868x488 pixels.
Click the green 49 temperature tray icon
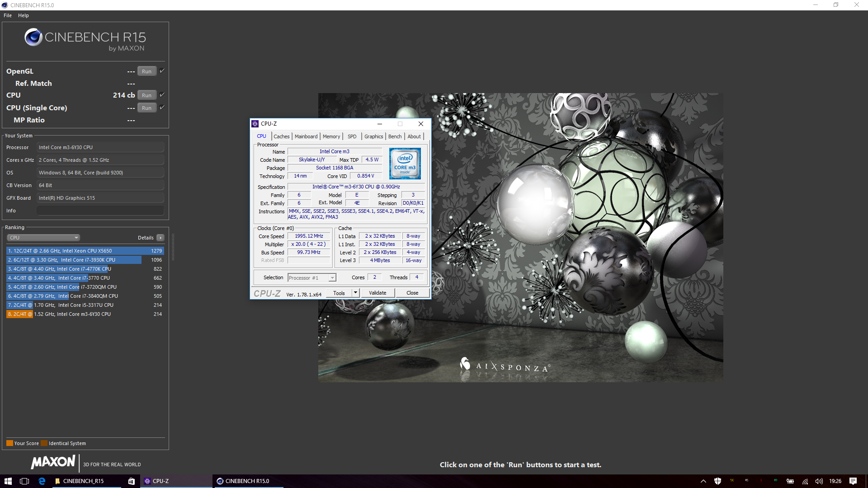click(x=775, y=480)
